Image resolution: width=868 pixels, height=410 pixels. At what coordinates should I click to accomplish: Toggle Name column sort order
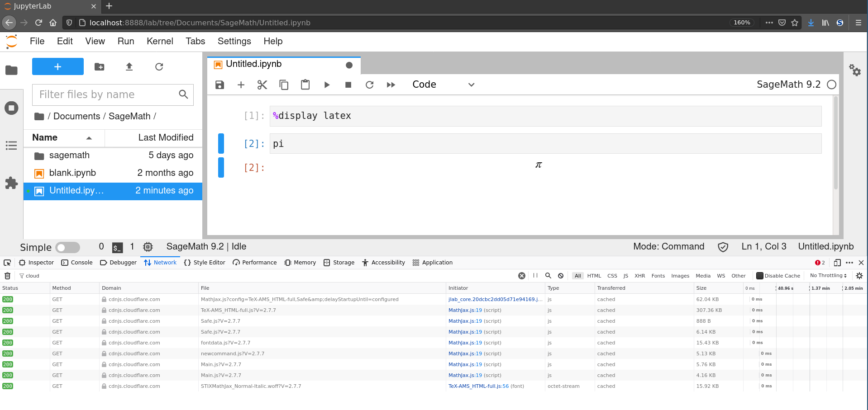(63, 137)
